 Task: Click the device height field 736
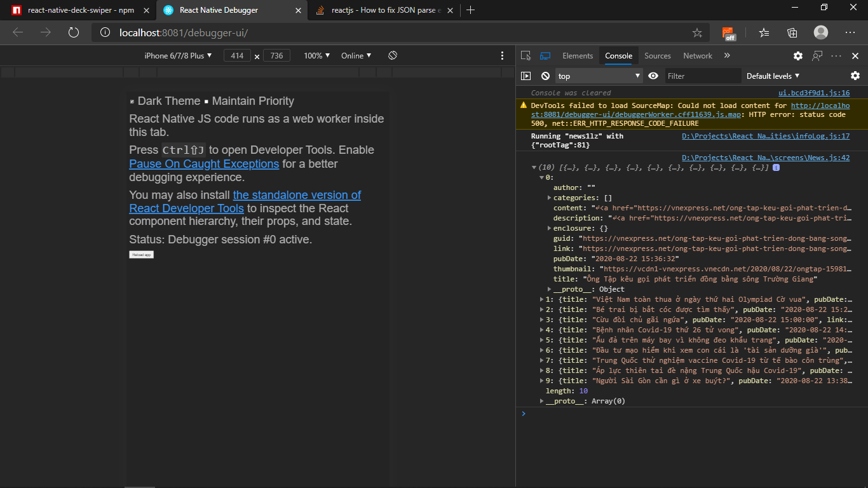(276, 56)
